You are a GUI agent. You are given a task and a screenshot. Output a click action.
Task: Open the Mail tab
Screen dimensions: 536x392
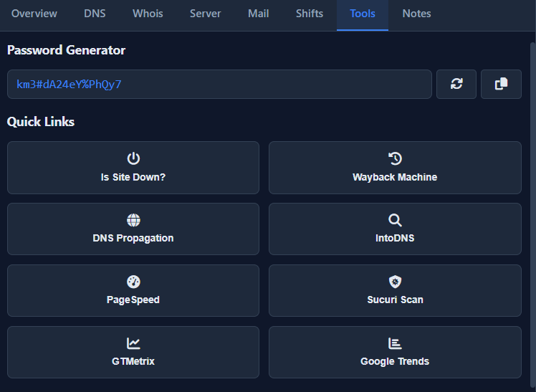(258, 14)
